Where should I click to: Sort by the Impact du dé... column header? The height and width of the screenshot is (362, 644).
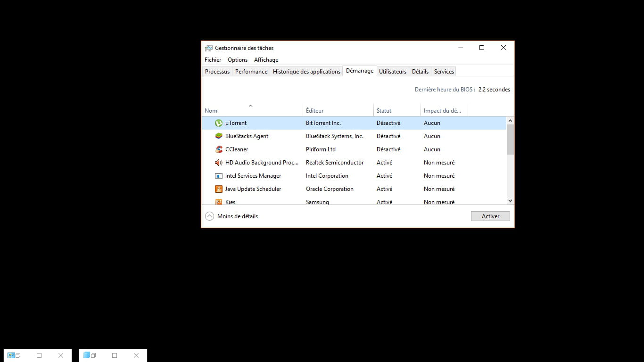(x=444, y=110)
